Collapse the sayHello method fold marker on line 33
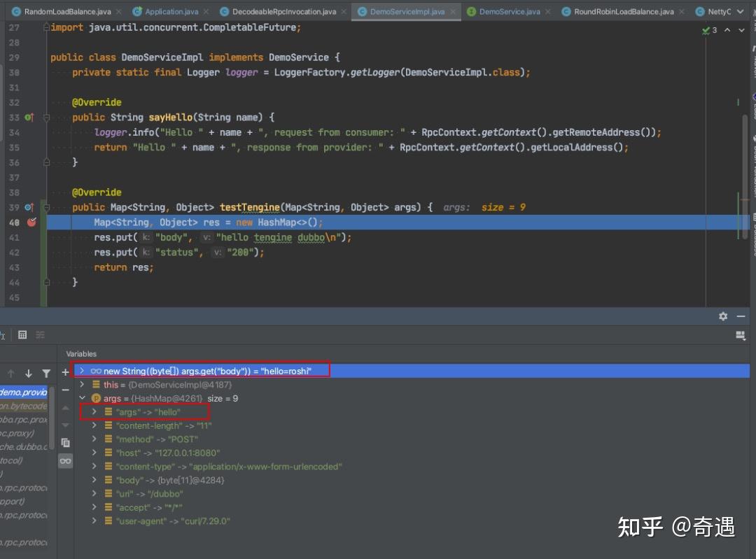 pos(47,117)
